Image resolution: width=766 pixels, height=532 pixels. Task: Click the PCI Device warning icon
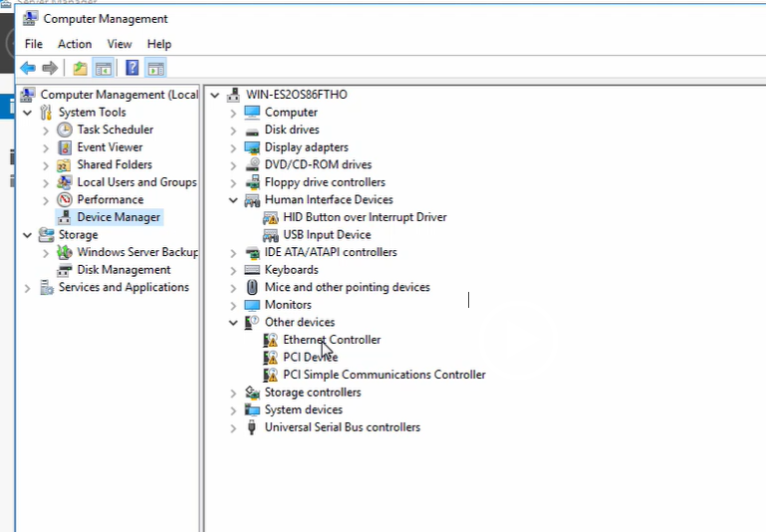[x=270, y=358]
